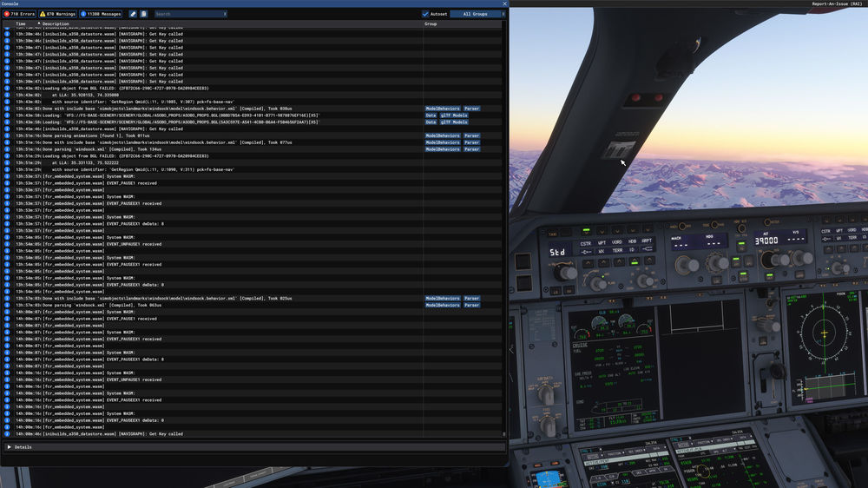Focus the console Search field
This screenshot has width=868, height=488.
[187, 14]
